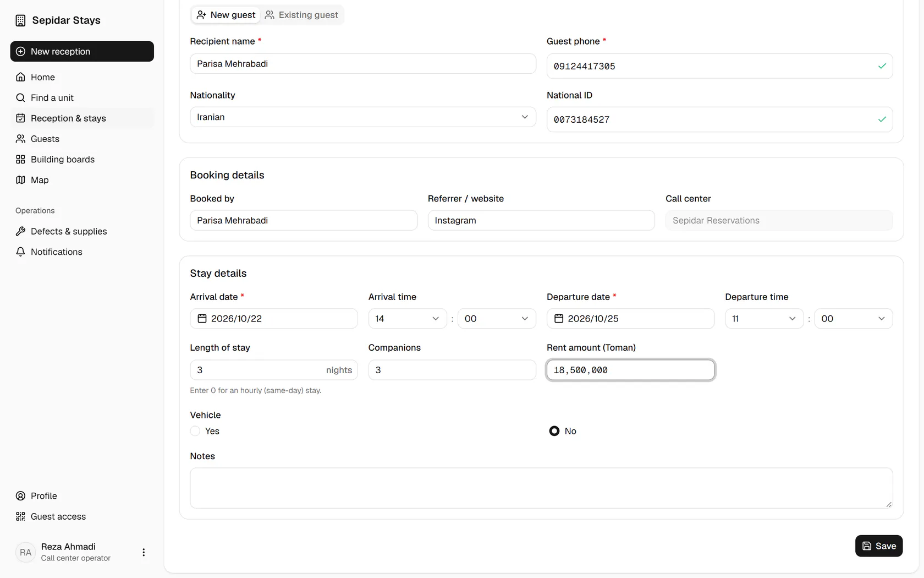
Task: Click the Reception & stays calendar icon
Action: click(x=20, y=118)
